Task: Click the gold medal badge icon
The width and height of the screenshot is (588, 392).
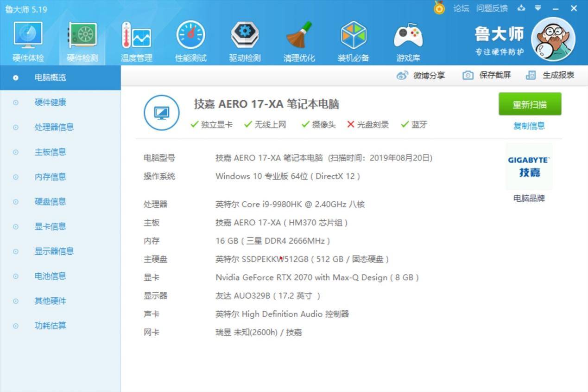Action: pos(438,8)
